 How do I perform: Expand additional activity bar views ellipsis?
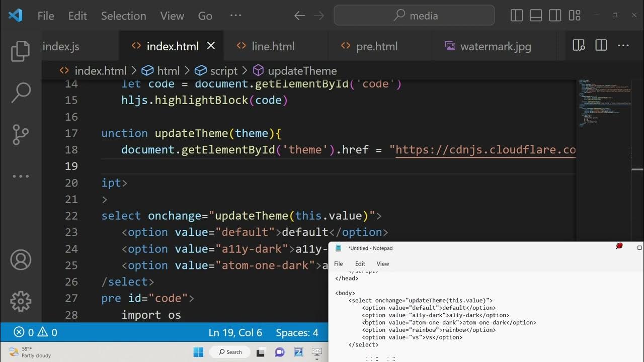(x=21, y=176)
